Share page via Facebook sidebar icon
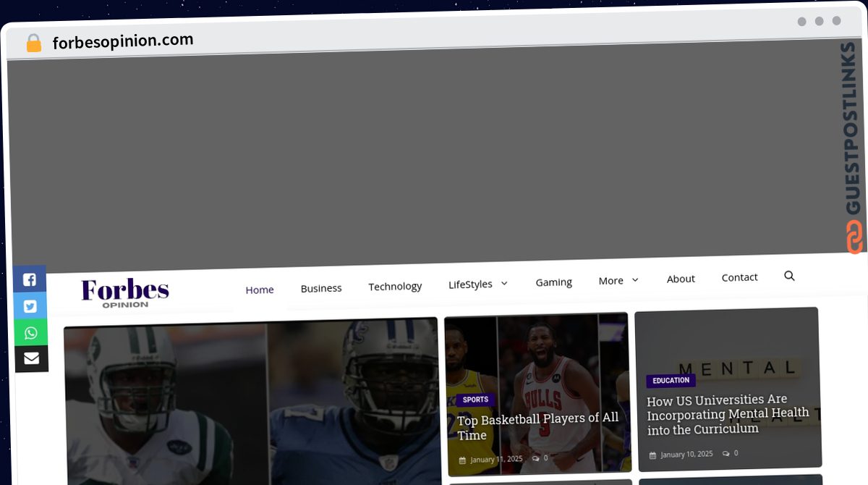This screenshot has width=868, height=485. click(30, 279)
